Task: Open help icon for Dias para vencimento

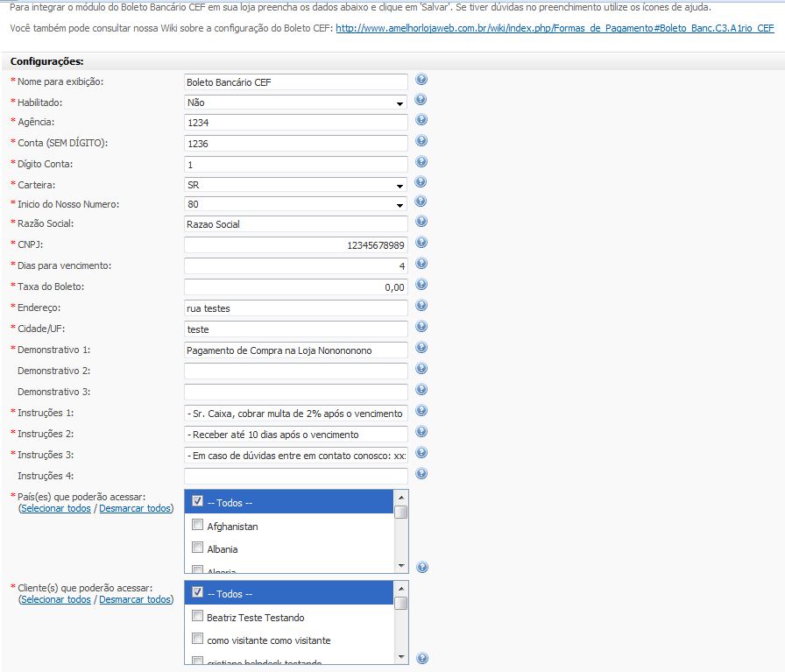Action: pos(421,263)
